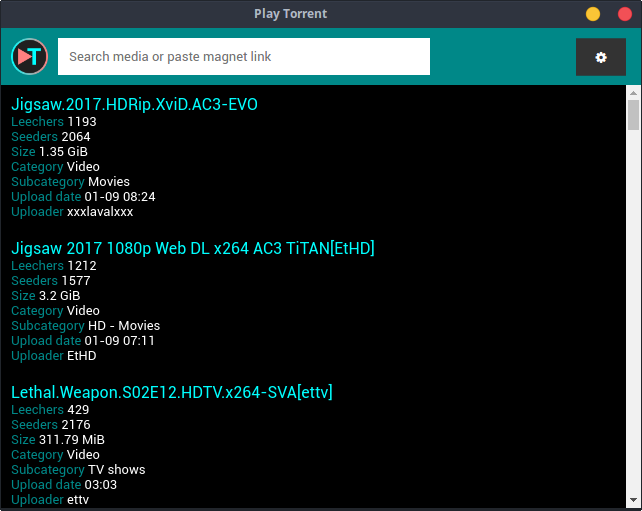Click the vertical scrollbar thumb
Screen dimensions: 642x511
tap(633, 115)
